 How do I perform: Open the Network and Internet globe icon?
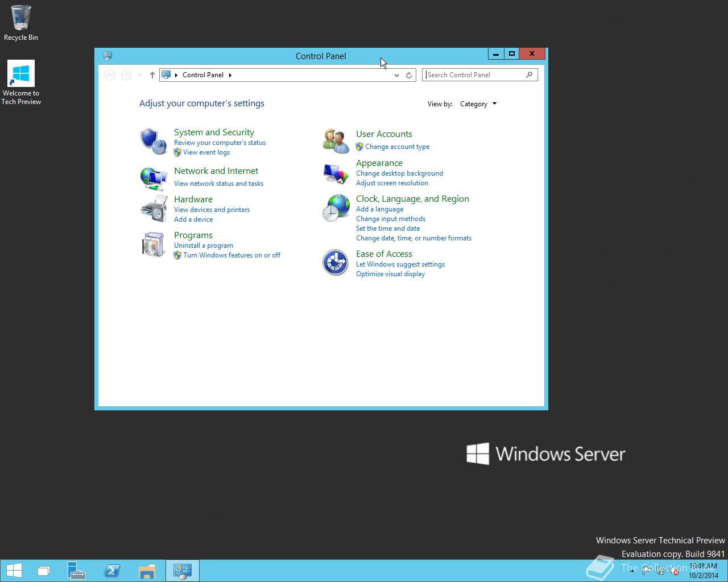point(153,178)
